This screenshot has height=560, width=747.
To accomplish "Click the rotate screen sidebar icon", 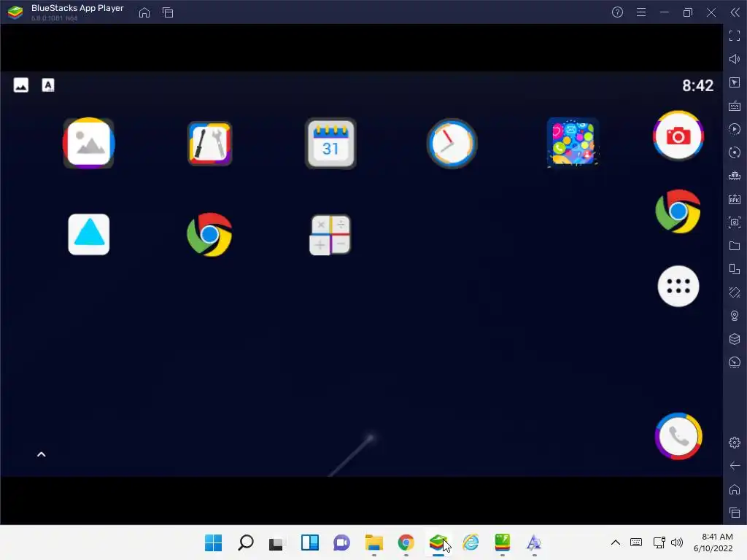I will [735, 269].
